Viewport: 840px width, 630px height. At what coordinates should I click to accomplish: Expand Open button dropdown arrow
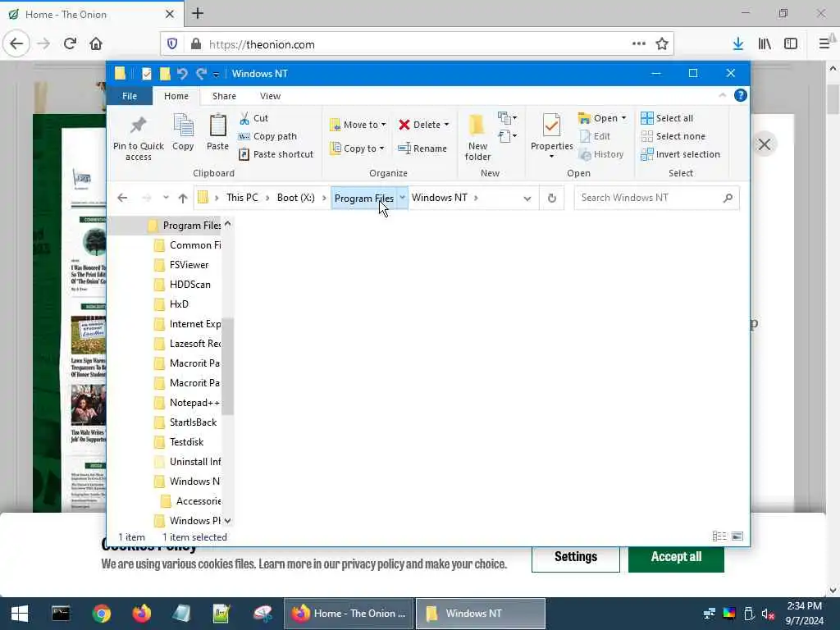pos(623,118)
